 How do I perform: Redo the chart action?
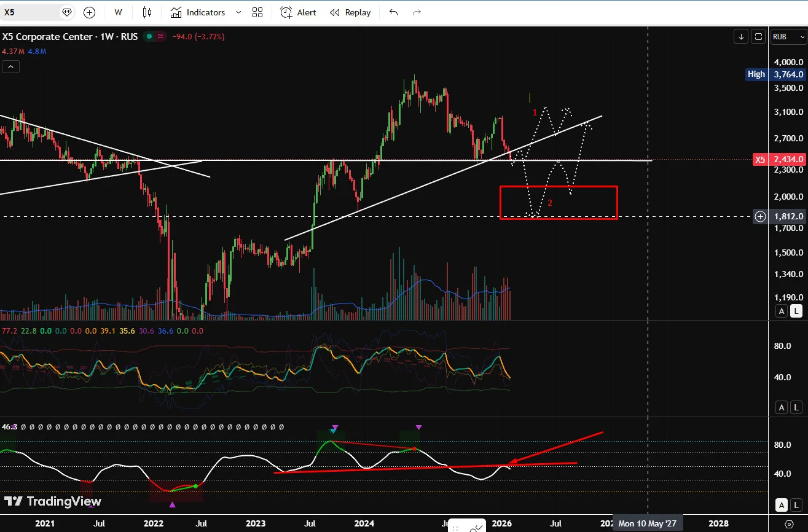click(417, 12)
